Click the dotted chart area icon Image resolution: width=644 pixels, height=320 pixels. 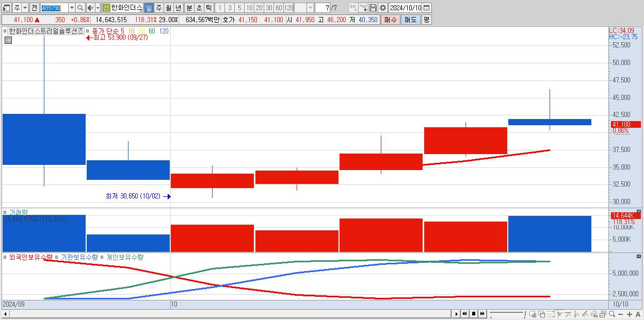point(550,314)
